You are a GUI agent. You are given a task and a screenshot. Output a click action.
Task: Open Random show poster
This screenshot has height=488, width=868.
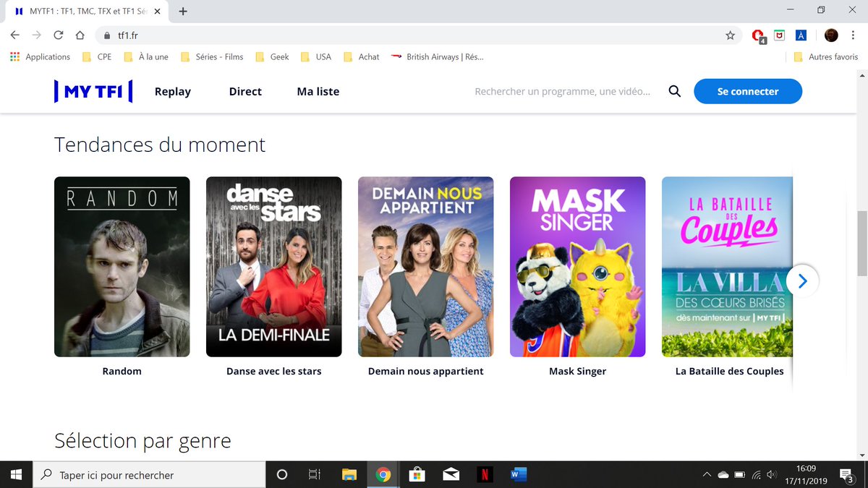122,267
